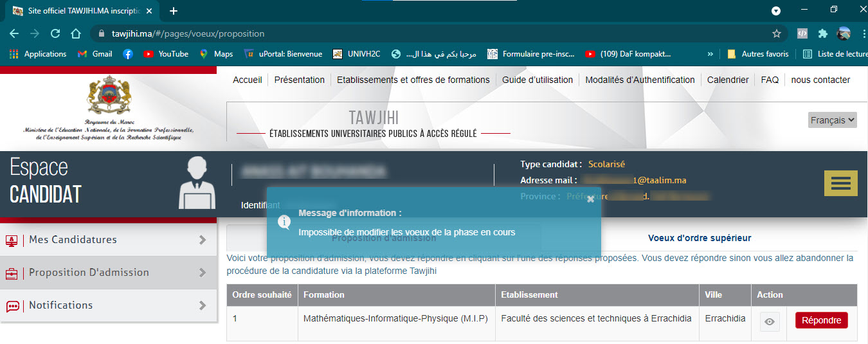Open the Accueil menu item
868x344 pixels.
point(248,80)
